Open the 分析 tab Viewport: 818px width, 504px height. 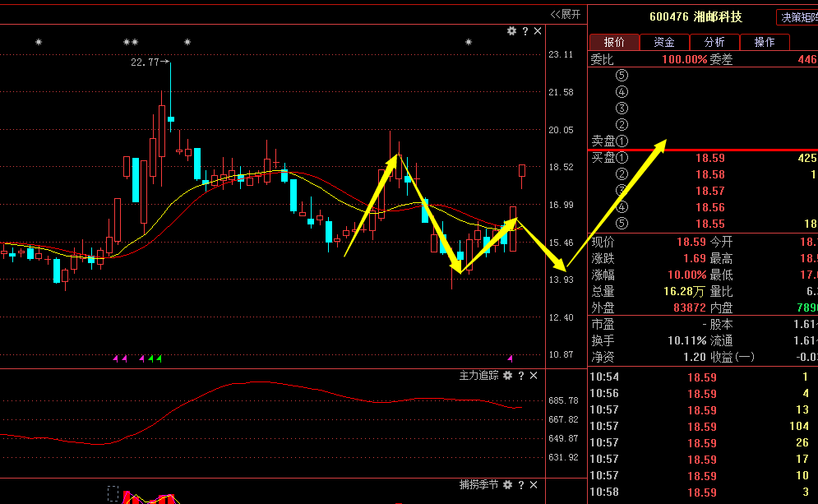(x=714, y=42)
